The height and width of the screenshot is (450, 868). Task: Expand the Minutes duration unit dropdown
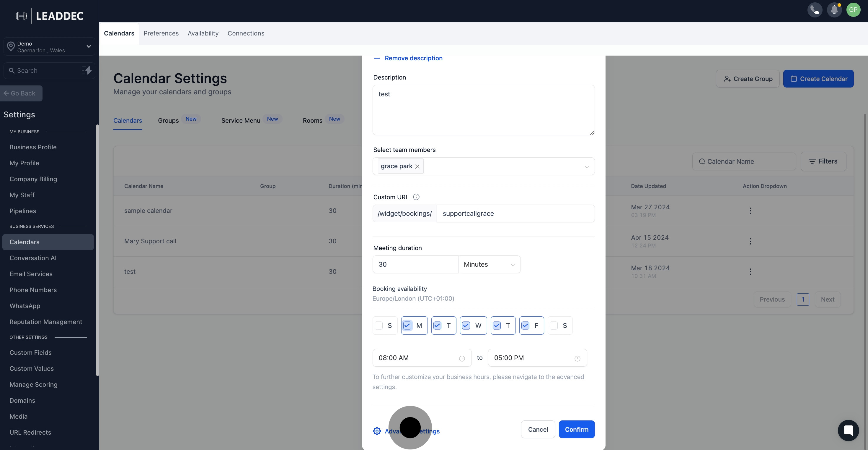489,264
